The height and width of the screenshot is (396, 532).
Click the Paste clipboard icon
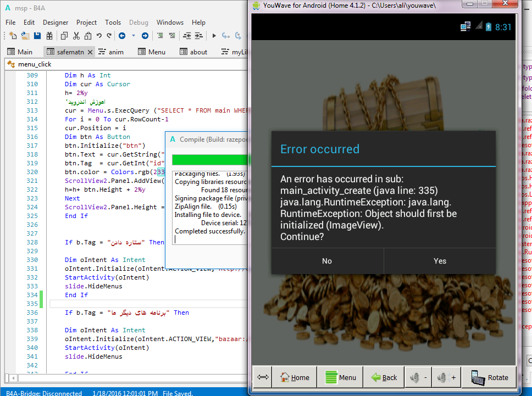87,36
